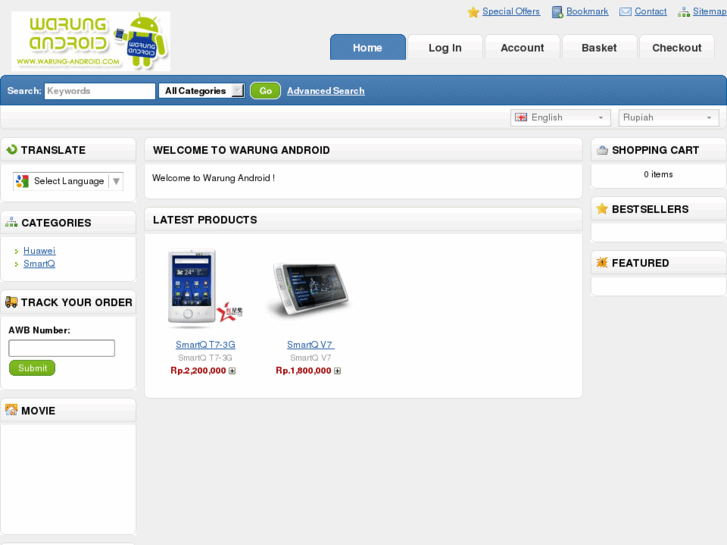The image size is (727, 545).
Task: Click the Google icon in Select Language
Action: tap(22, 181)
